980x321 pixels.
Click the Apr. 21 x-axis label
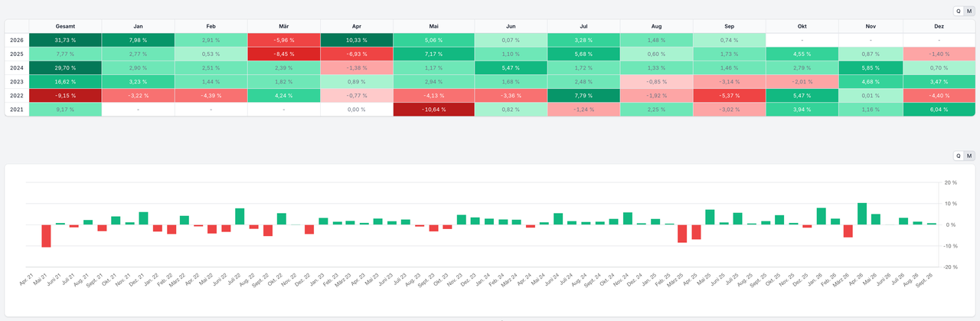(x=25, y=280)
